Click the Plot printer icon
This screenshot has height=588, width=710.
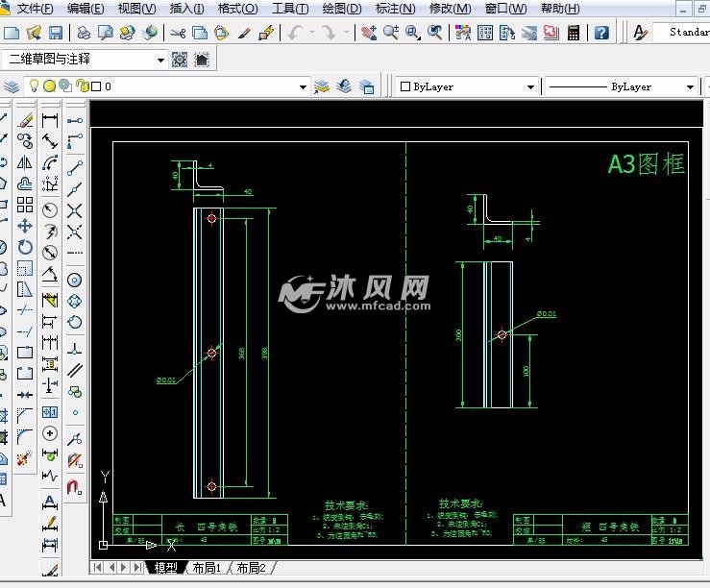[x=84, y=33]
